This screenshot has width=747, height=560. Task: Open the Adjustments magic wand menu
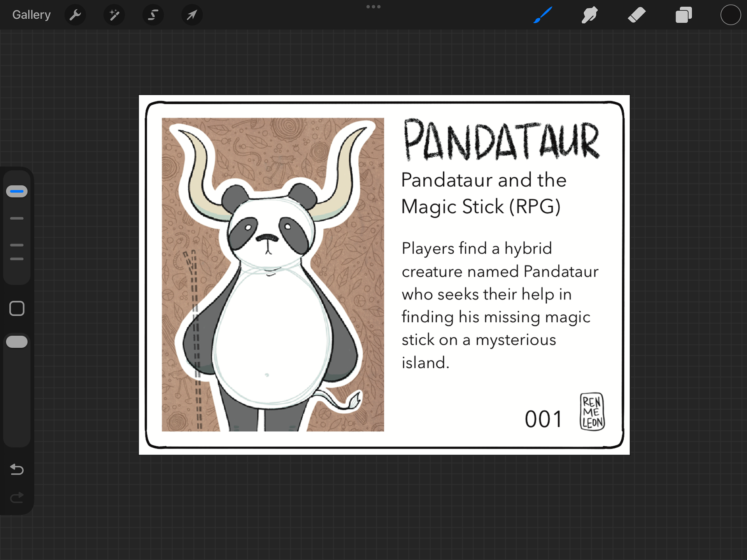[x=114, y=15]
